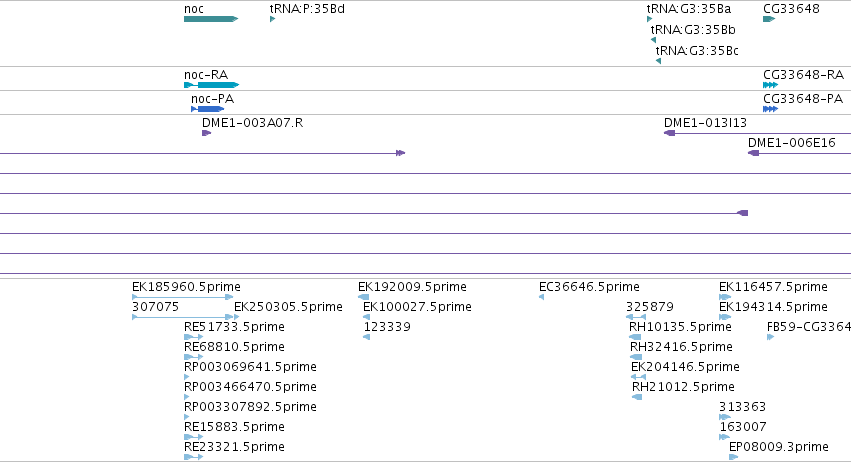
Task: Select the EP08009.3prime EST arrow
Action: (x=733, y=457)
